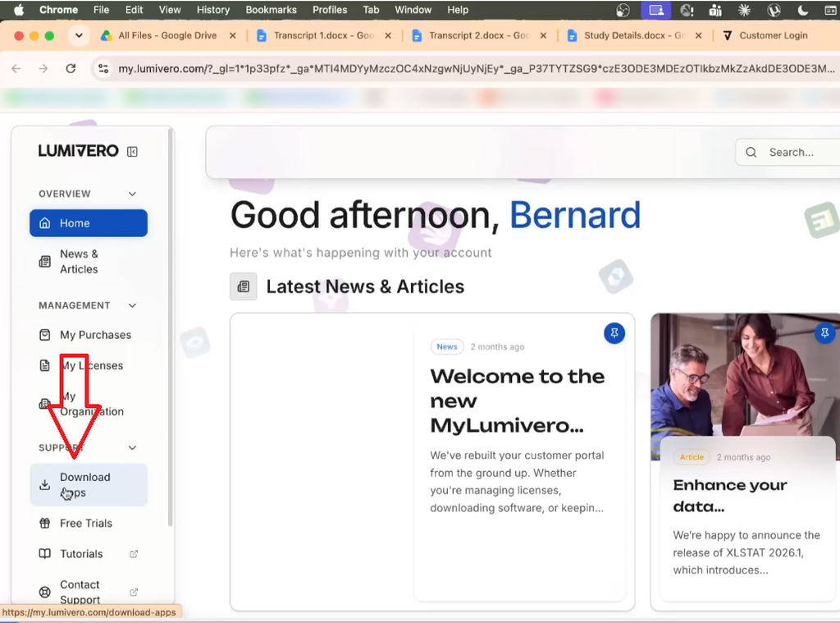The width and height of the screenshot is (840, 623).
Task: Reload the page
Action: 71,69
